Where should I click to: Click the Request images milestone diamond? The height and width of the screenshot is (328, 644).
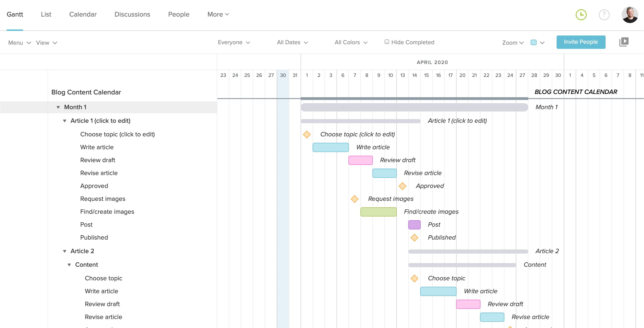[x=354, y=199]
